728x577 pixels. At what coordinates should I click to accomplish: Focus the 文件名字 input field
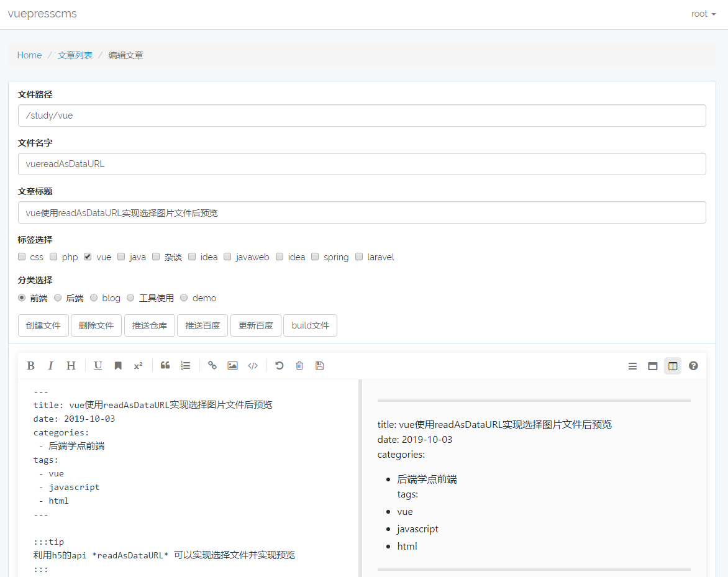[x=362, y=164]
